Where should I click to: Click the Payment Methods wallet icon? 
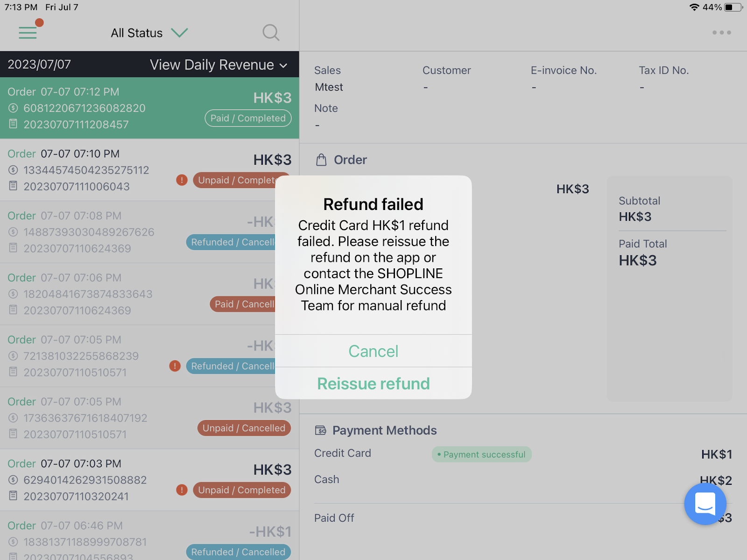(321, 430)
